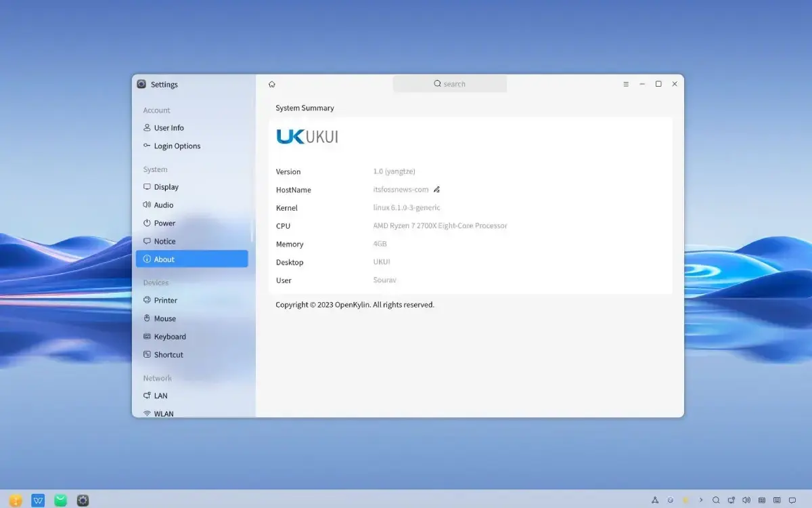812x508 pixels.
Task: Click the OpenKylin copyright notice
Action: click(x=355, y=305)
